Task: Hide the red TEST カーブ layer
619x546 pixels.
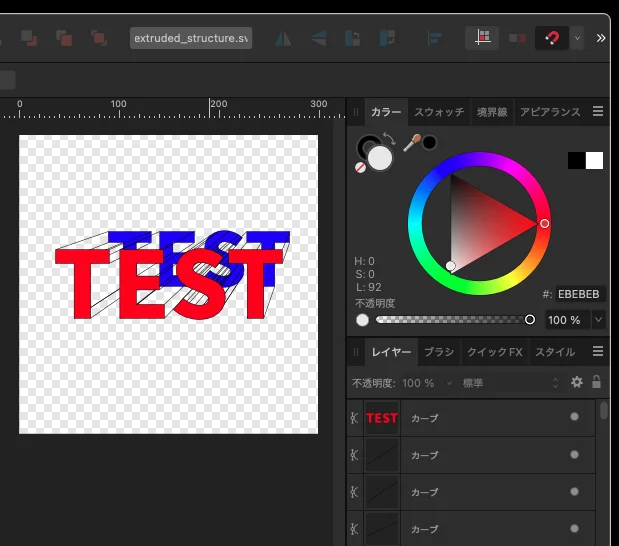Action: [x=574, y=417]
